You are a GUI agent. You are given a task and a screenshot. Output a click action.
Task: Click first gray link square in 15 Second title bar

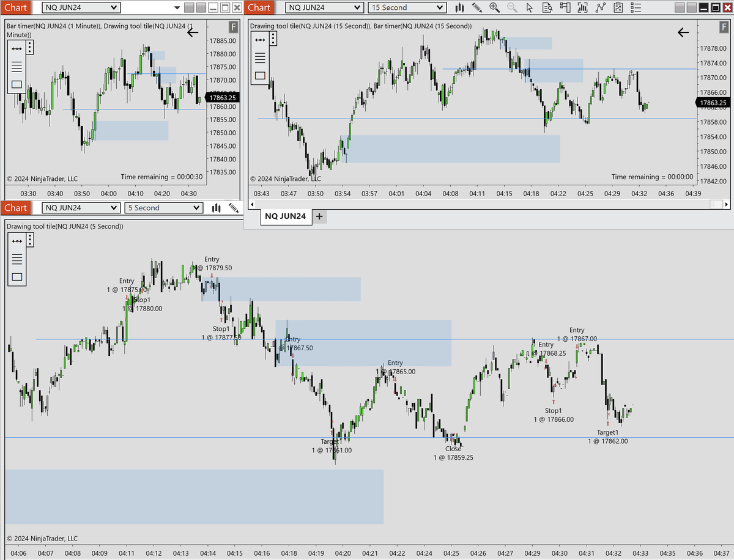(679, 7)
